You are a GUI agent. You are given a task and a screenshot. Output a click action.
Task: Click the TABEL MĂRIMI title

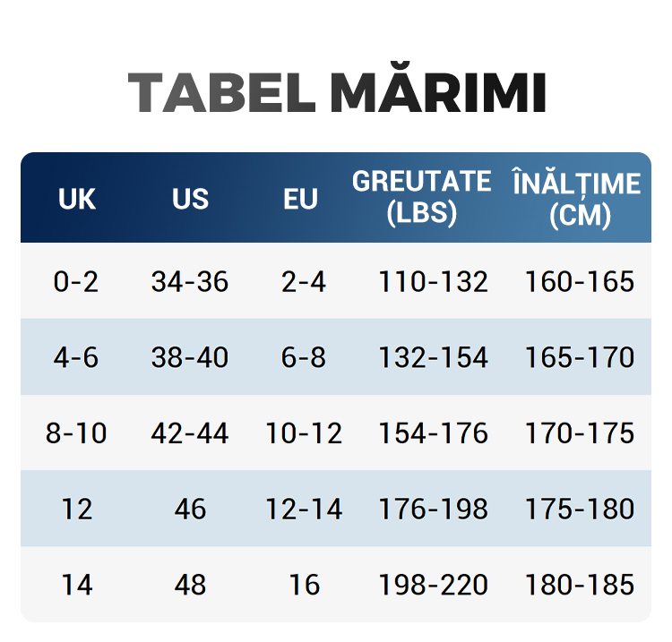pyautogui.click(x=337, y=93)
